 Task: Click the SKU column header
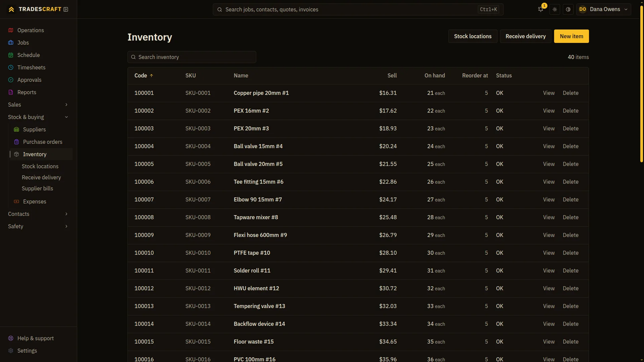[191, 75]
